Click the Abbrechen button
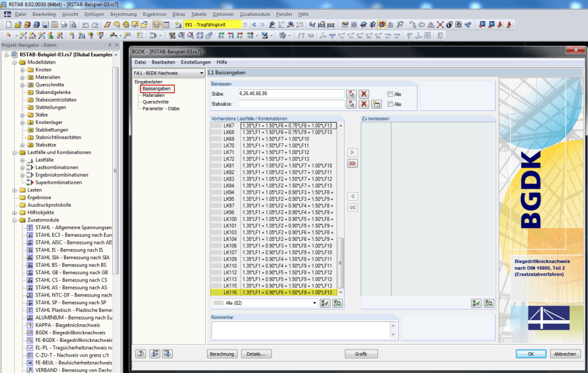 point(565,354)
